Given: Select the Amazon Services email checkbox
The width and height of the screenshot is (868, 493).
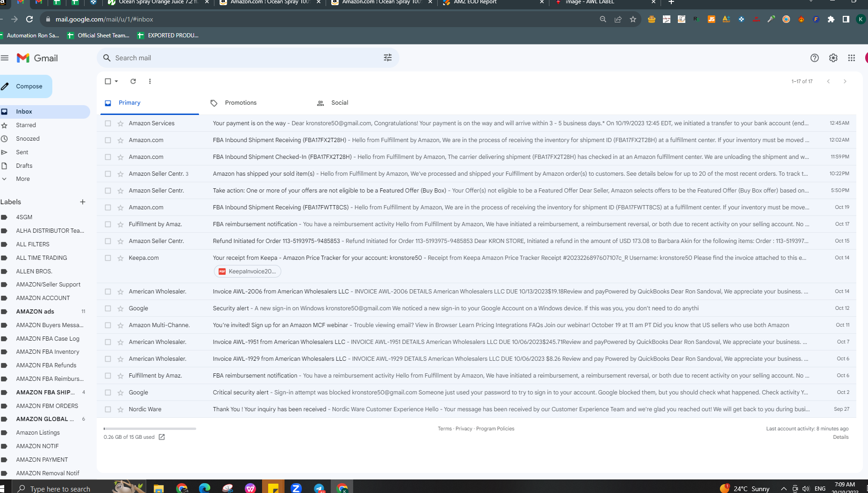Looking at the screenshot, I should pos(108,123).
